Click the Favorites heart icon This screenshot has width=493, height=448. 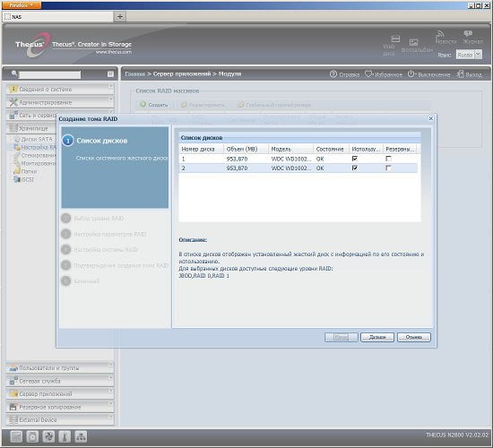tap(368, 74)
